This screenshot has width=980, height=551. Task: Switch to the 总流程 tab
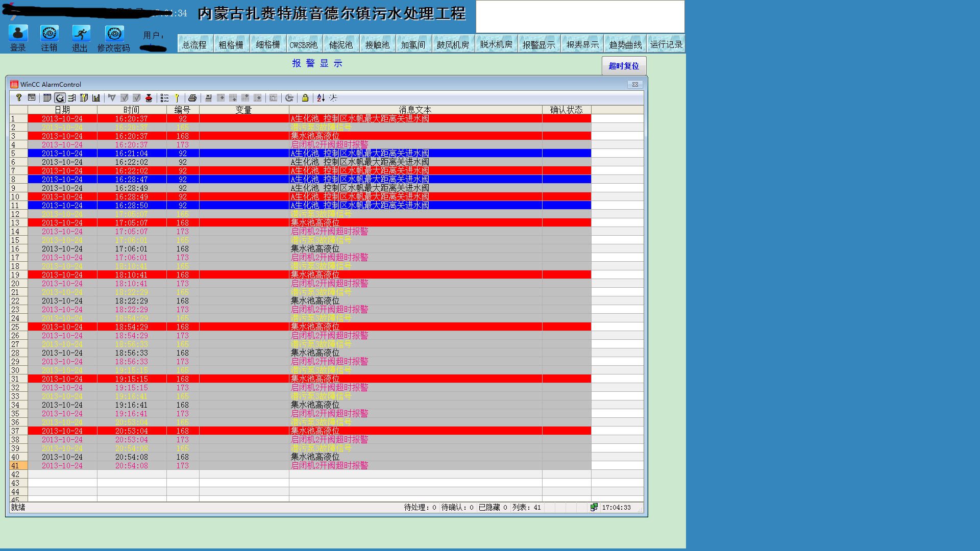click(194, 45)
